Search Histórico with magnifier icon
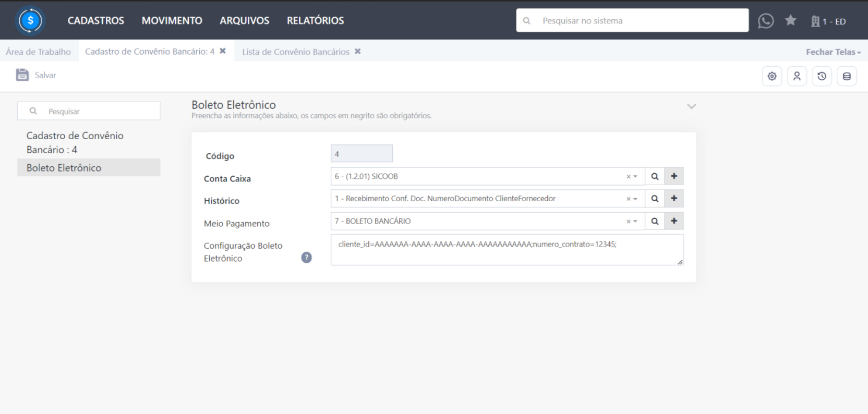Screen dimensions: 868x414 pyautogui.click(x=655, y=199)
